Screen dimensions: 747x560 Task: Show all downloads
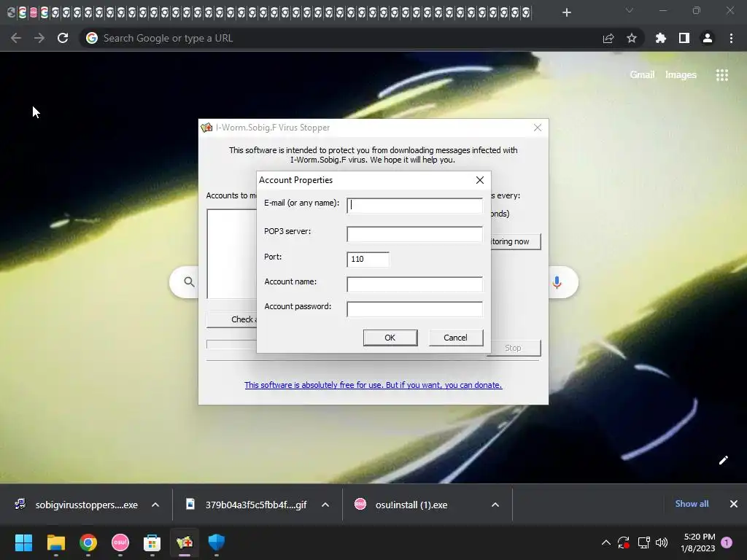pos(692,504)
